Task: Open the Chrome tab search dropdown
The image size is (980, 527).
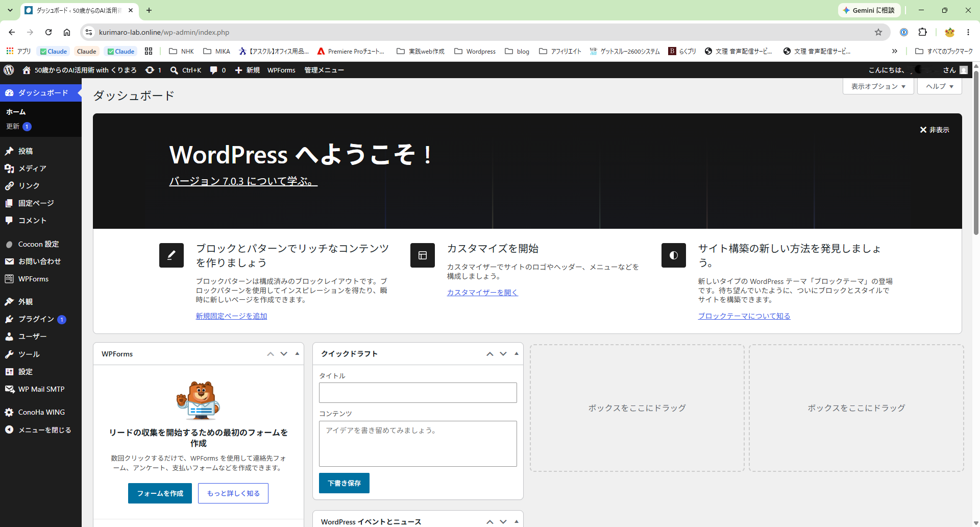Action: [x=10, y=10]
